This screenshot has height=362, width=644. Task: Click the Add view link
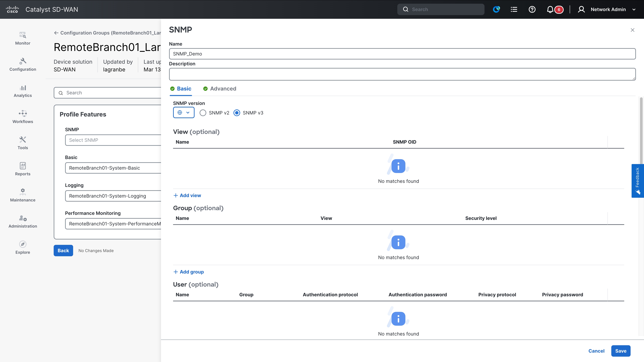coord(187,195)
